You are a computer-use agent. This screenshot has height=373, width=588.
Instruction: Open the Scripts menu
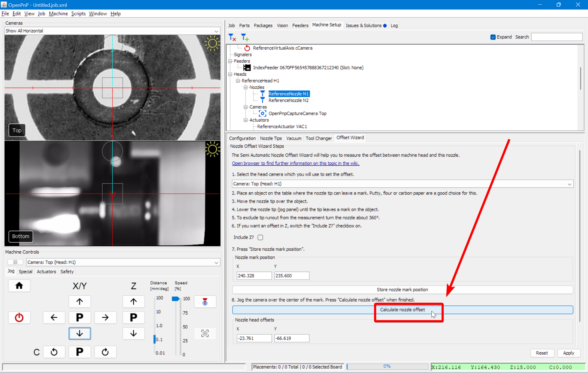78,13
